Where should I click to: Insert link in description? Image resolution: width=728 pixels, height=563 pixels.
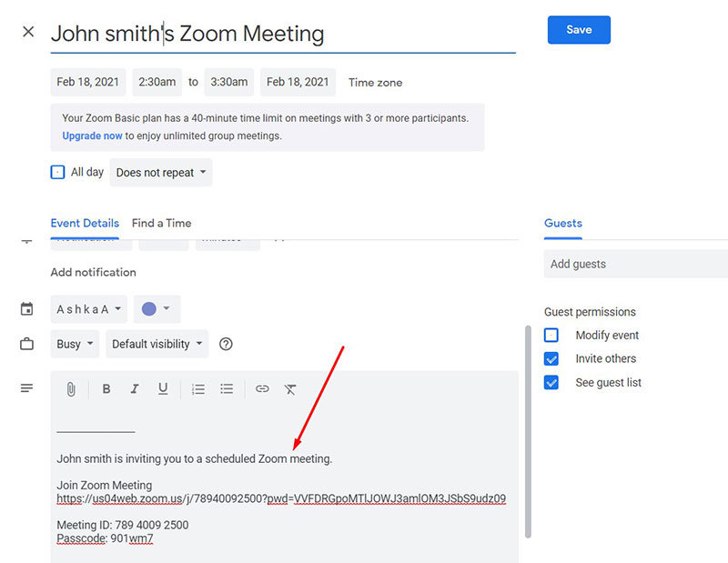(262, 389)
